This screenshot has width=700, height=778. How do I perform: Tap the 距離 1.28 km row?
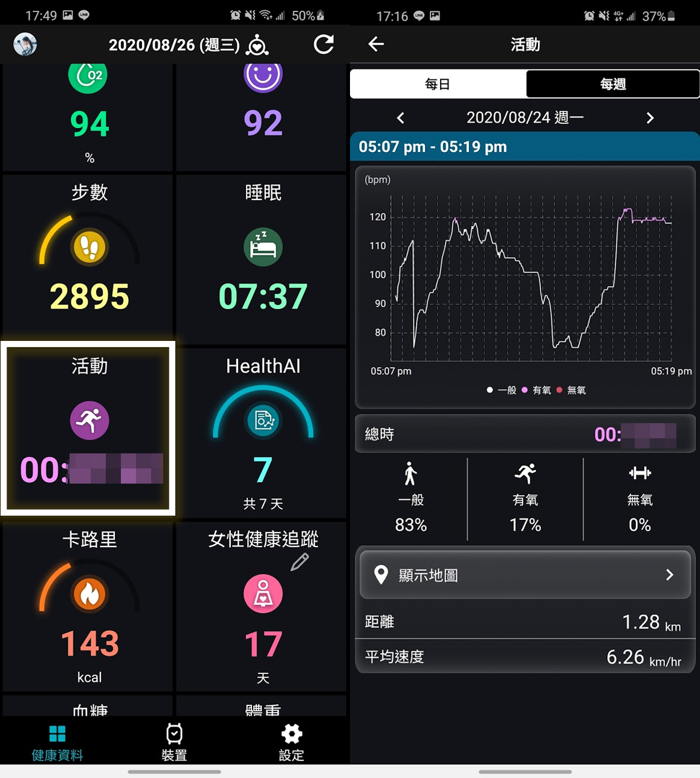click(x=525, y=622)
